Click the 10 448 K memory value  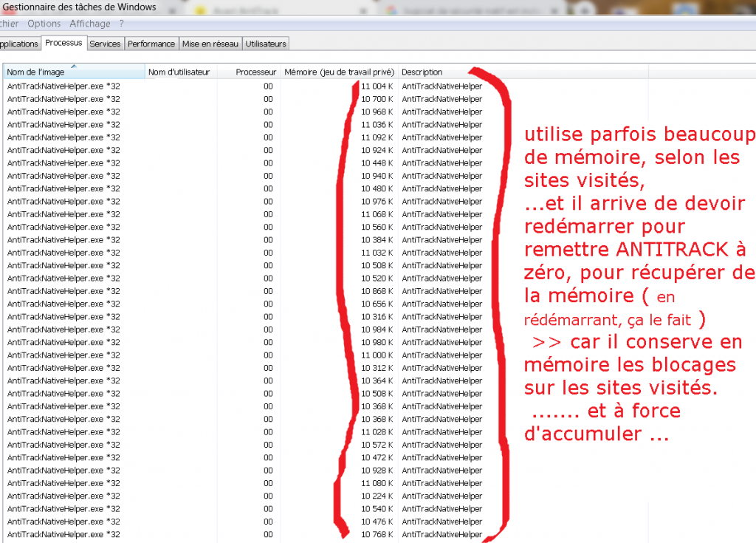coord(377,163)
